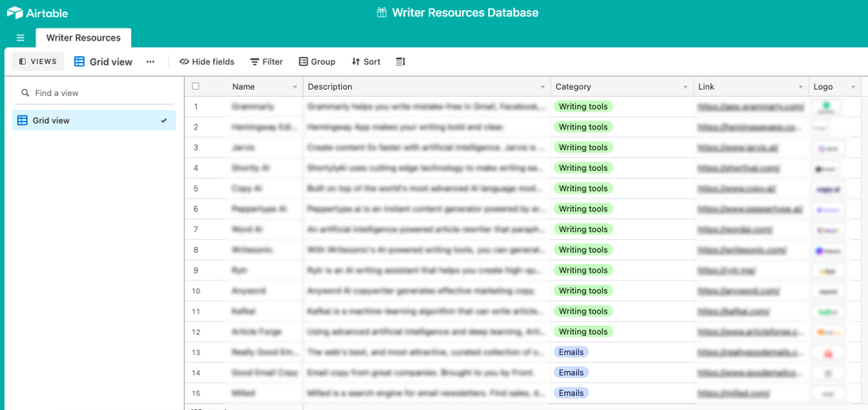The height and width of the screenshot is (410, 868).
Task: Click the Description column header
Action: pyautogui.click(x=427, y=87)
